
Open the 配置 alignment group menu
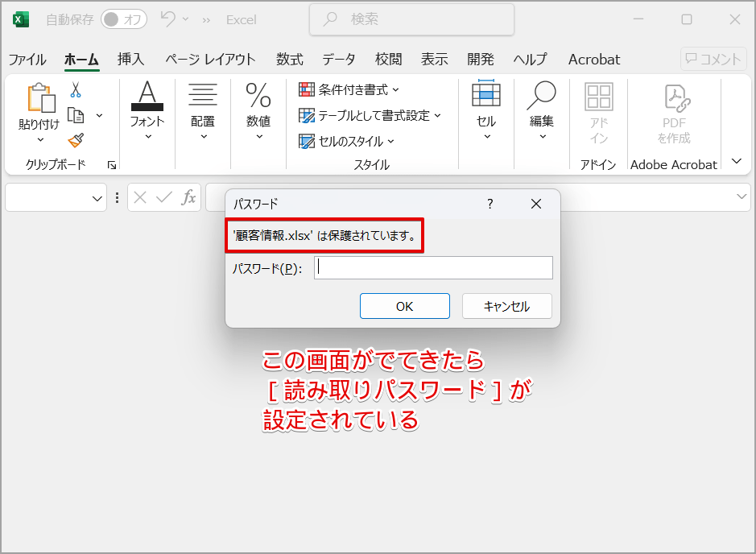coord(203,111)
